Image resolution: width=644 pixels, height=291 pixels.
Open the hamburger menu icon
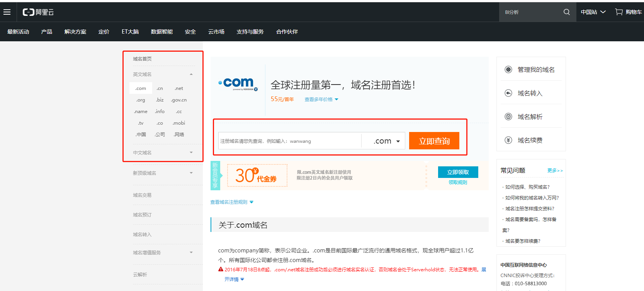point(7,12)
